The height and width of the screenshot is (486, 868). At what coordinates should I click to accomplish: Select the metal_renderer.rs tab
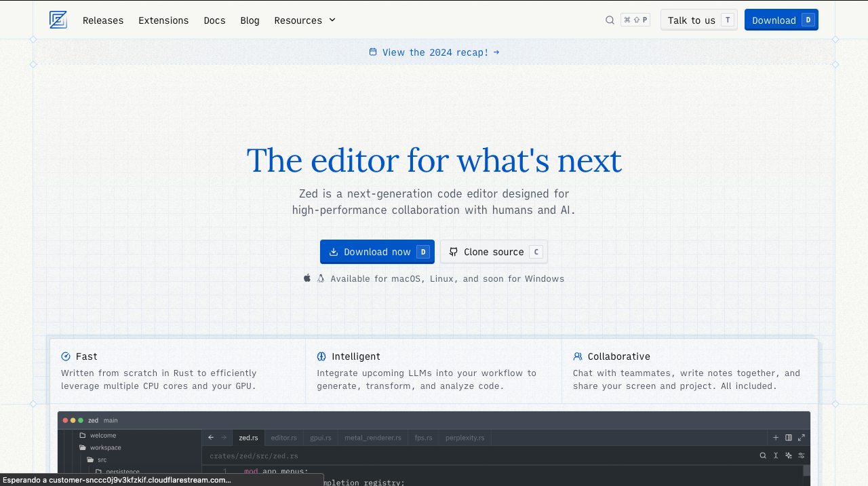pyautogui.click(x=372, y=438)
